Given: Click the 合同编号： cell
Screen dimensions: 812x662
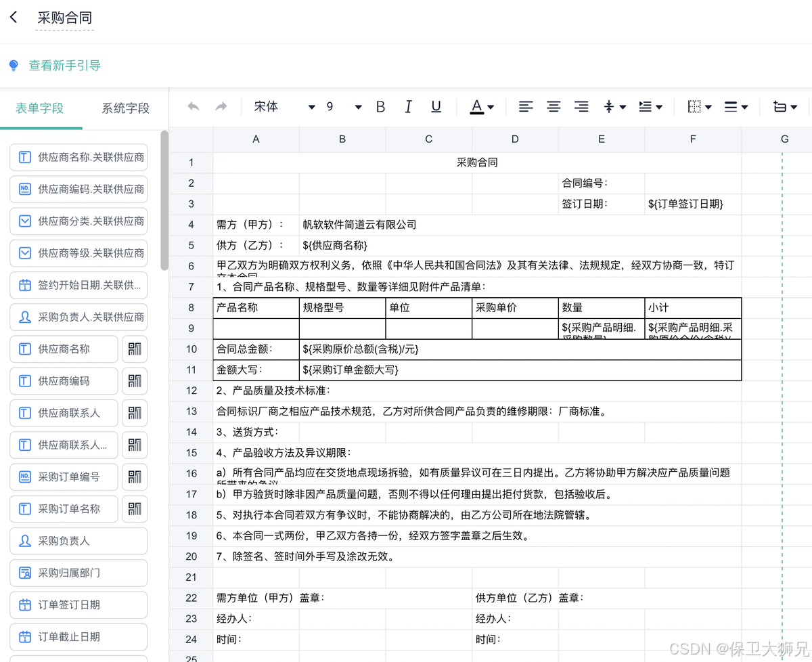Looking at the screenshot, I should (x=602, y=183).
